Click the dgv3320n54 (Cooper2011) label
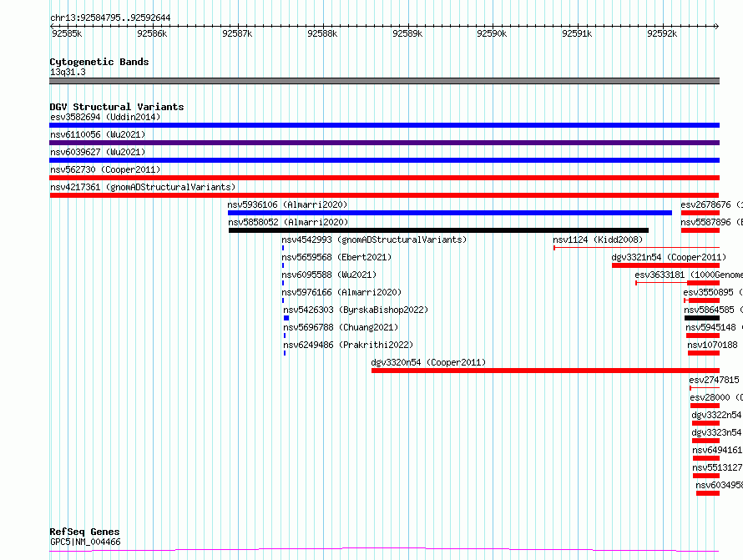Viewport: 743px width, 560px height. point(428,362)
